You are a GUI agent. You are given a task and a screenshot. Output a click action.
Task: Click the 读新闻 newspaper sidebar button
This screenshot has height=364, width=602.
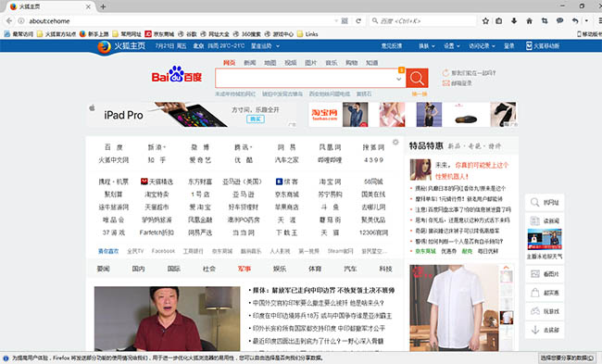(x=545, y=220)
